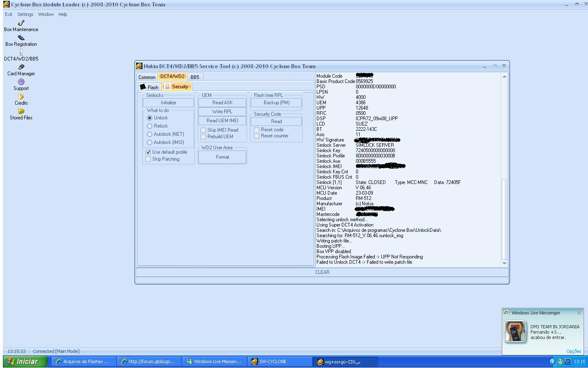Image resolution: width=588 pixels, height=368 pixels.
Task: Click 'Simlock Server' log row
Action: (x=355, y=145)
